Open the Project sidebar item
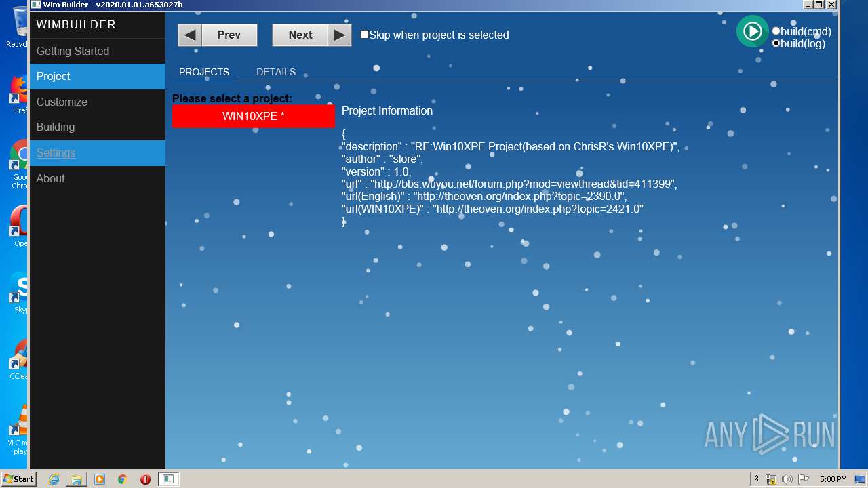Image resolution: width=868 pixels, height=488 pixels. pyautogui.click(x=97, y=77)
